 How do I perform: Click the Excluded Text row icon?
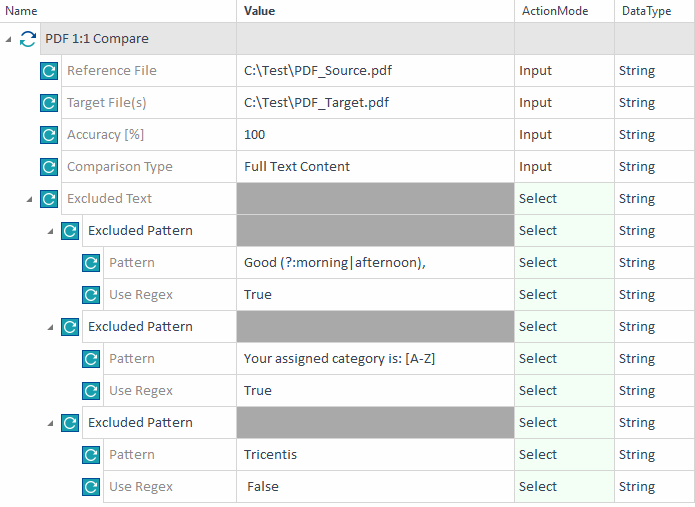[x=49, y=199]
